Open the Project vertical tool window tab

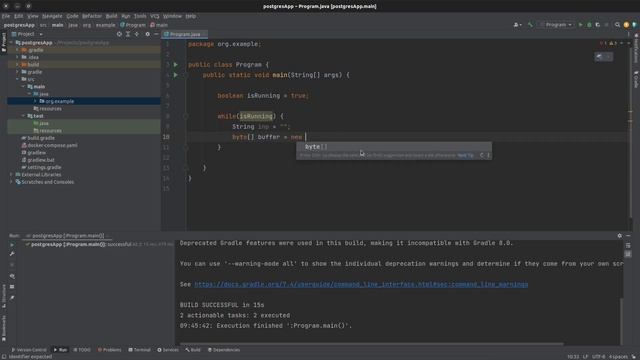(4, 42)
